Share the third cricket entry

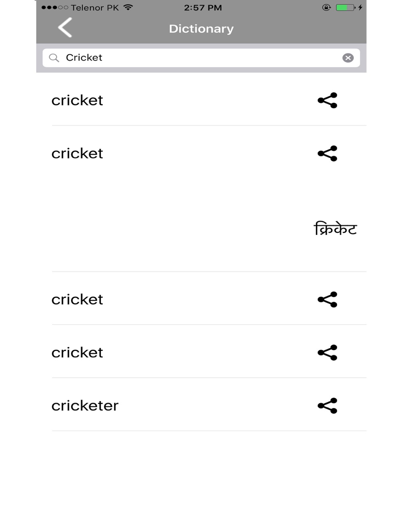(328, 299)
